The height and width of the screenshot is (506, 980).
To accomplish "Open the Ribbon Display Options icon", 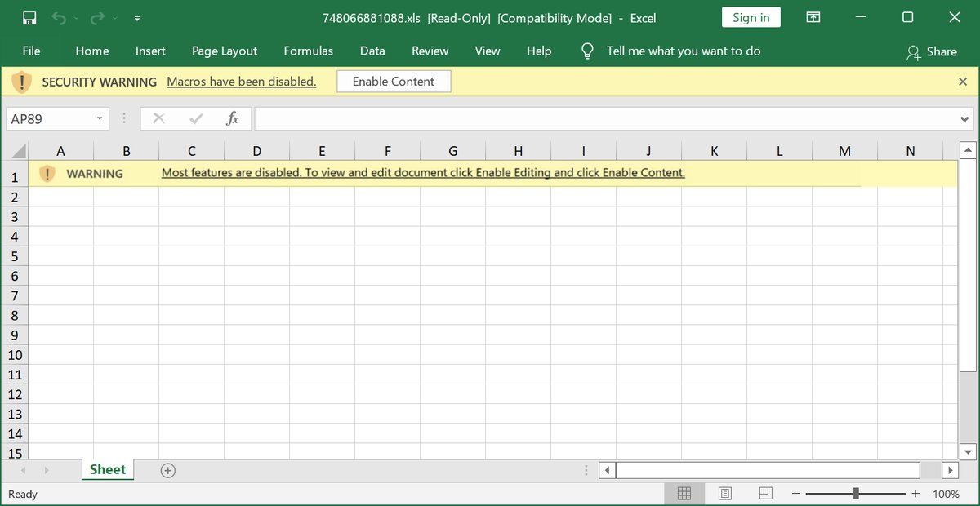I will 813,17.
